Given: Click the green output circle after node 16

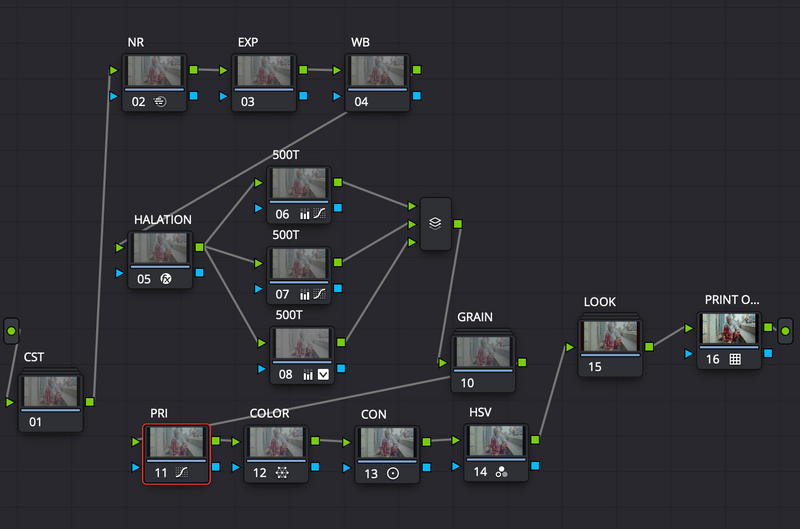Looking at the screenshot, I should 785,331.
